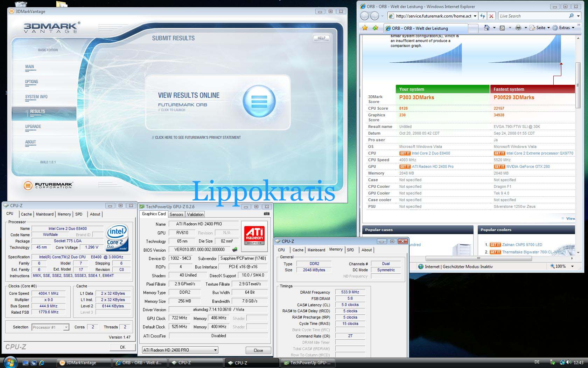Select OPTIONS in the 3DMark sidebar
This screenshot has width=588, height=368.
(31, 82)
